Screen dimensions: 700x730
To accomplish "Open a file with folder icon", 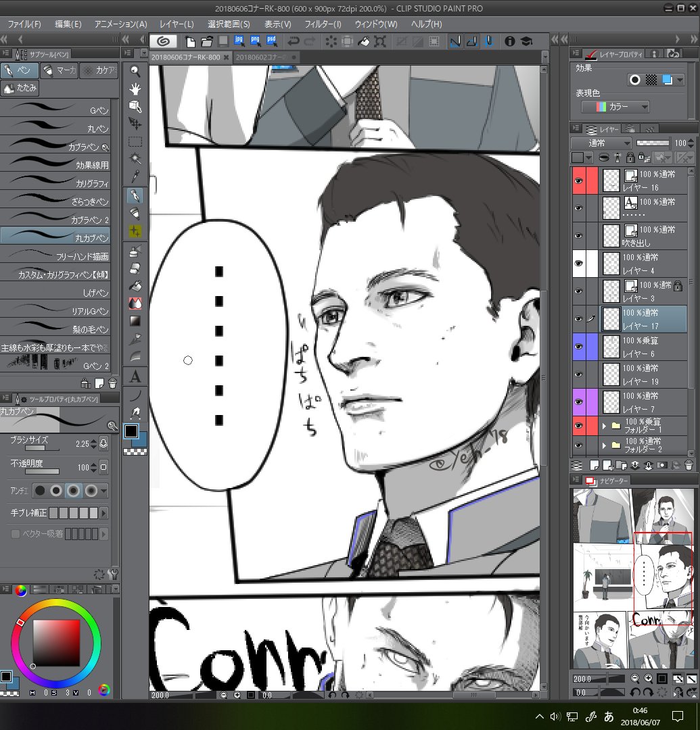I will pos(207,41).
